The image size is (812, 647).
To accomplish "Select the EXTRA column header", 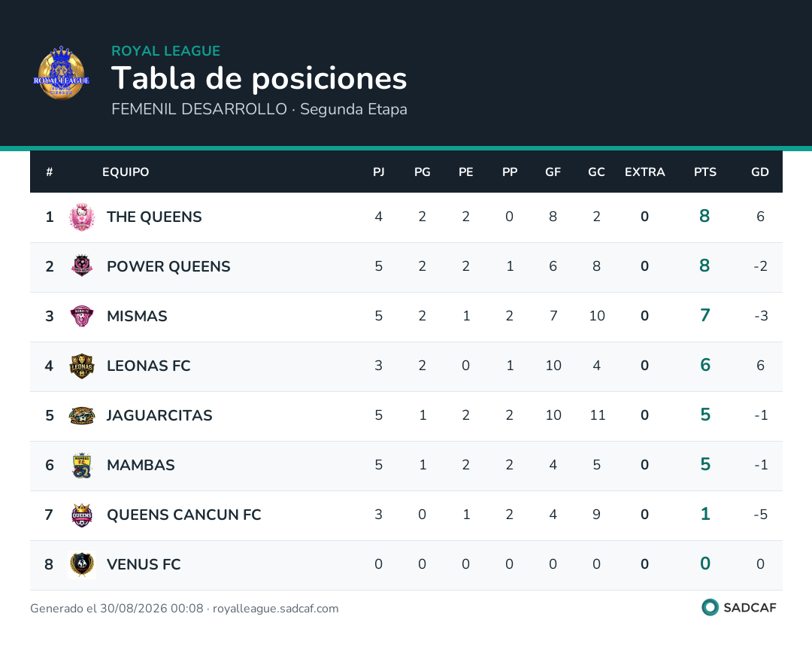I will [x=645, y=172].
